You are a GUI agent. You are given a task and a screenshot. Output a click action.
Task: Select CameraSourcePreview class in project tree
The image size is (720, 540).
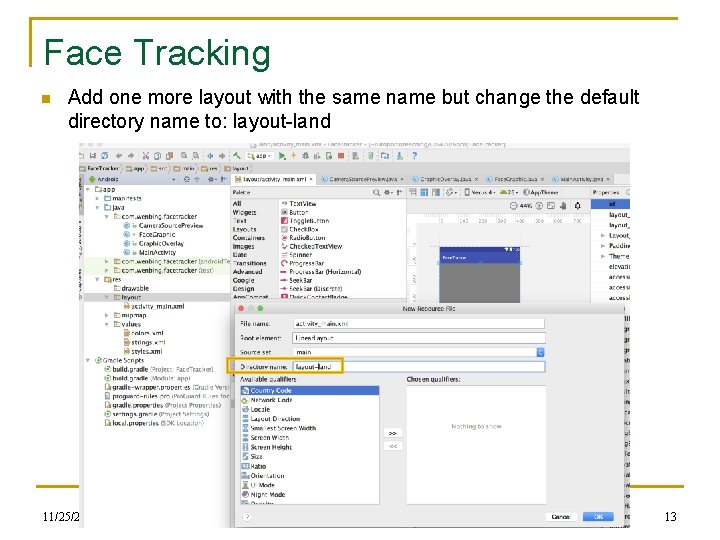(163, 225)
